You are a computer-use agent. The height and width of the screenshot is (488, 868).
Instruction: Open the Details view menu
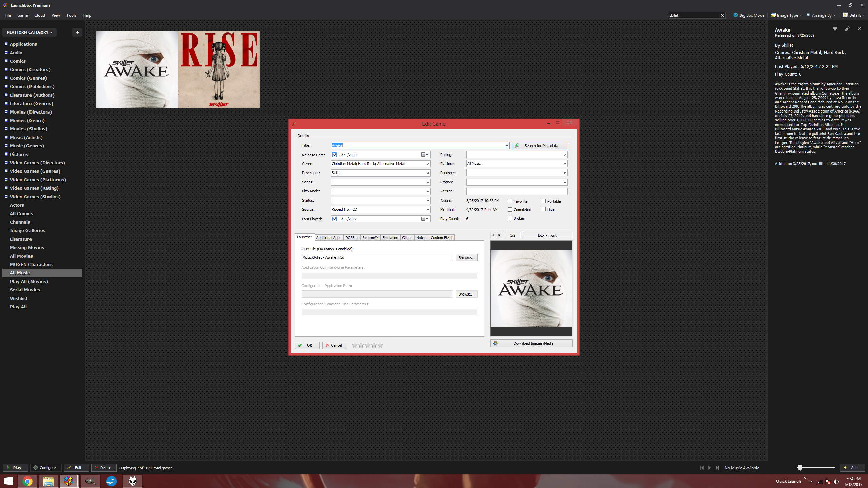(x=854, y=15)
